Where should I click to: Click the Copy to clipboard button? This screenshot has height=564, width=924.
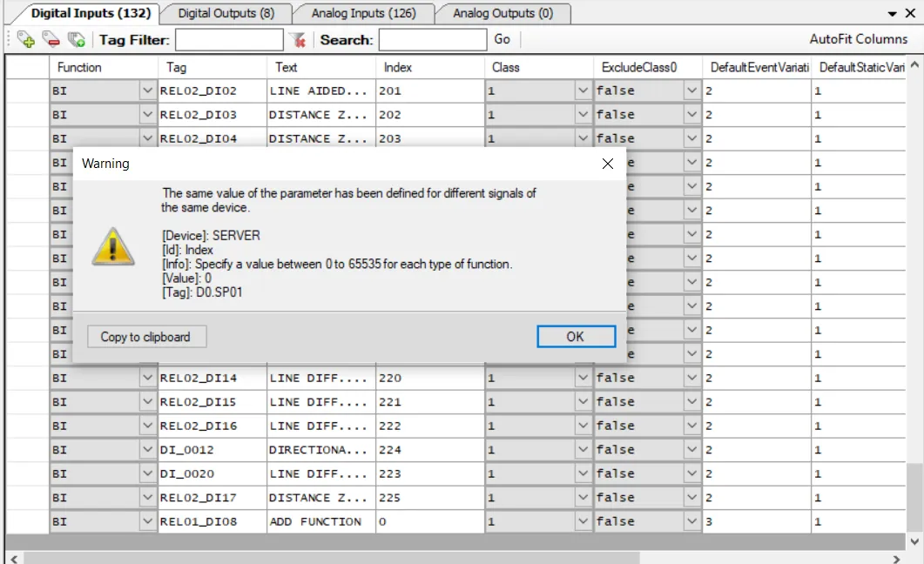click(x=146, y=337)
